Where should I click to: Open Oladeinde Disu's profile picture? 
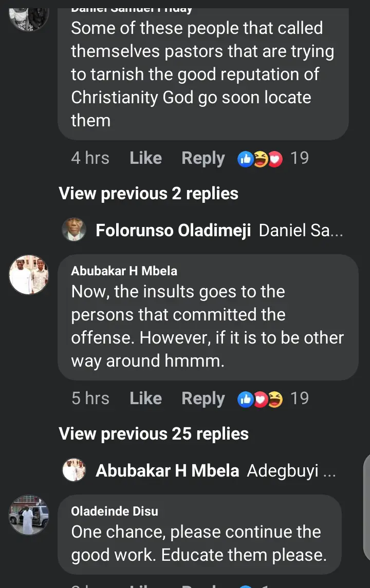pos(29,515)
